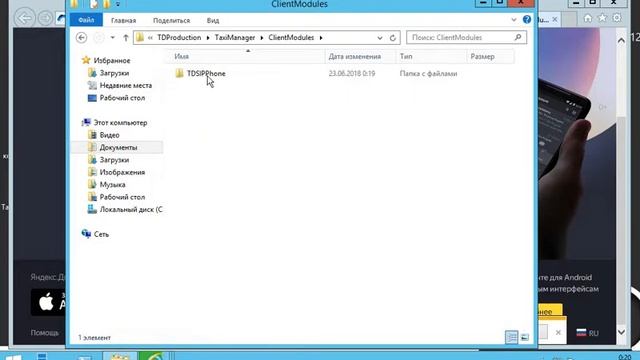
Task: Open the Документы folder in the sidebar
Action: (x=118, y=147)
